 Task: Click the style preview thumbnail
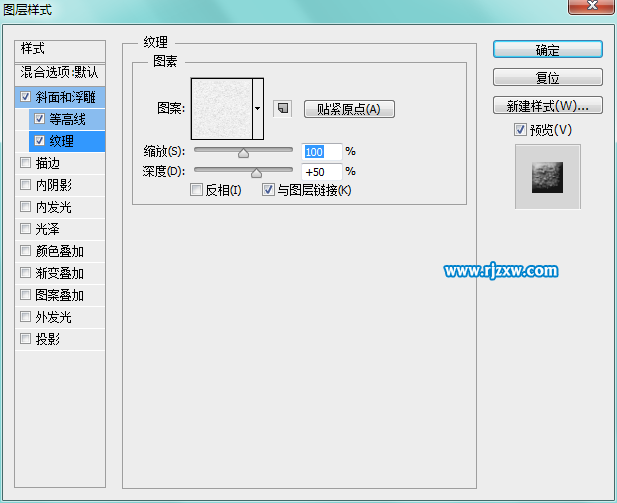[x=547, y=177]
